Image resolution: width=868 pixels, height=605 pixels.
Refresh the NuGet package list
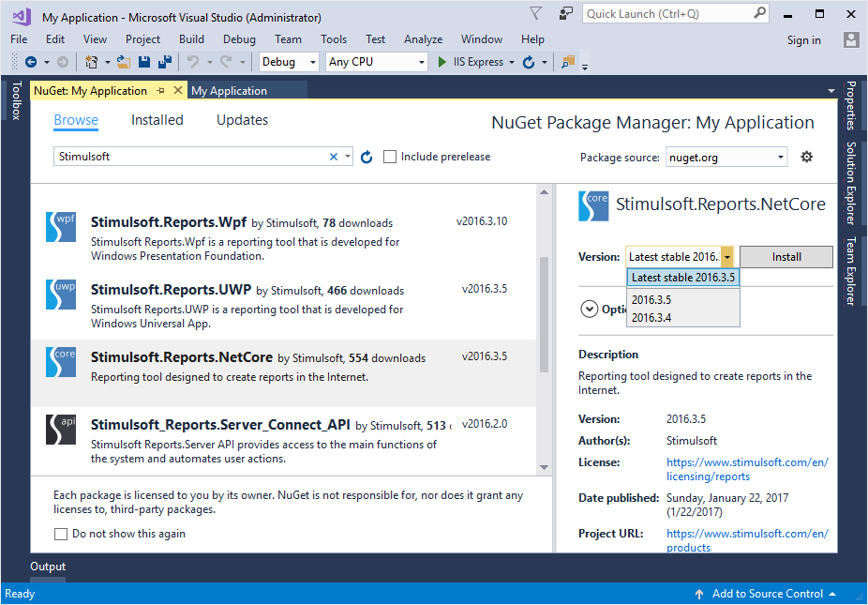pyautogui.click(x=367, y=158)
